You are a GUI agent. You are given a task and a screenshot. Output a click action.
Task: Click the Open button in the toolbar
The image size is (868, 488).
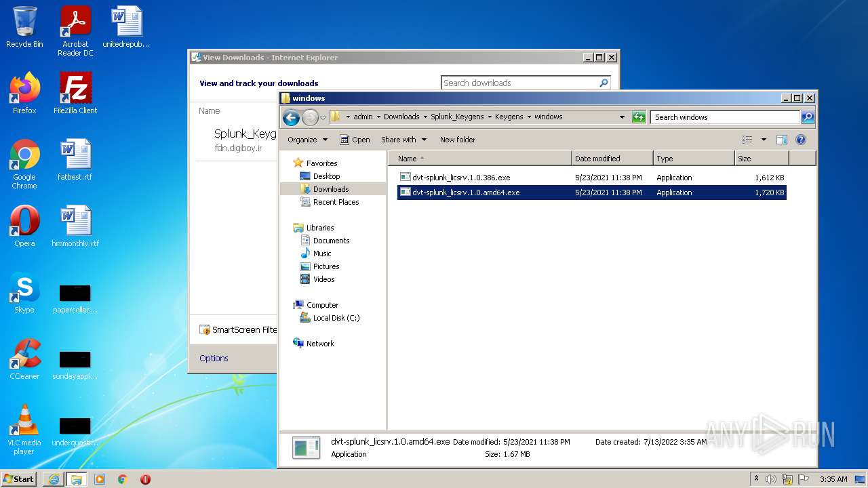(355, 140)
